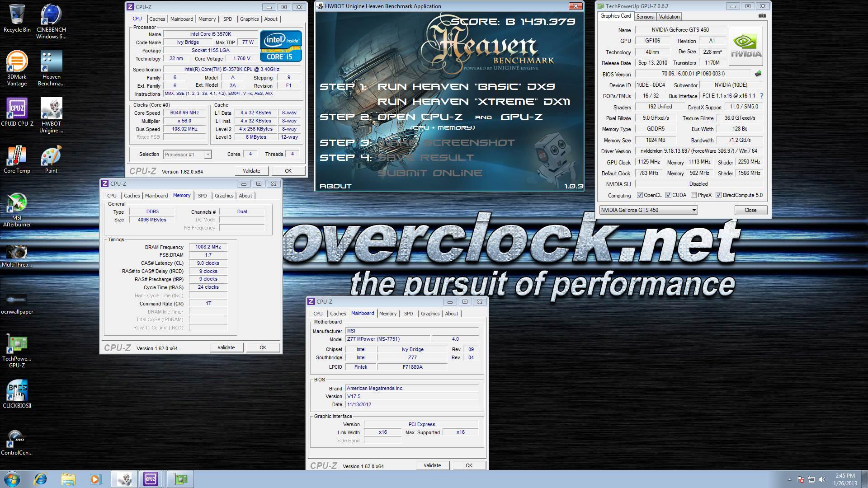Screen dimensions: 868x488
Task: Open MultiThread desktop shortcut
Action: (x=17, y=255)
